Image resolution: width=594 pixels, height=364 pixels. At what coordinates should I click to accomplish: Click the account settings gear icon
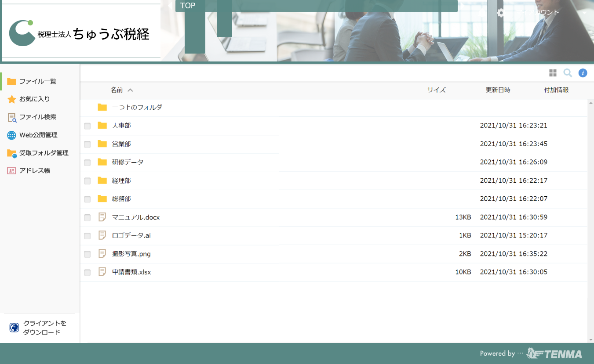(x=500, y=13)
